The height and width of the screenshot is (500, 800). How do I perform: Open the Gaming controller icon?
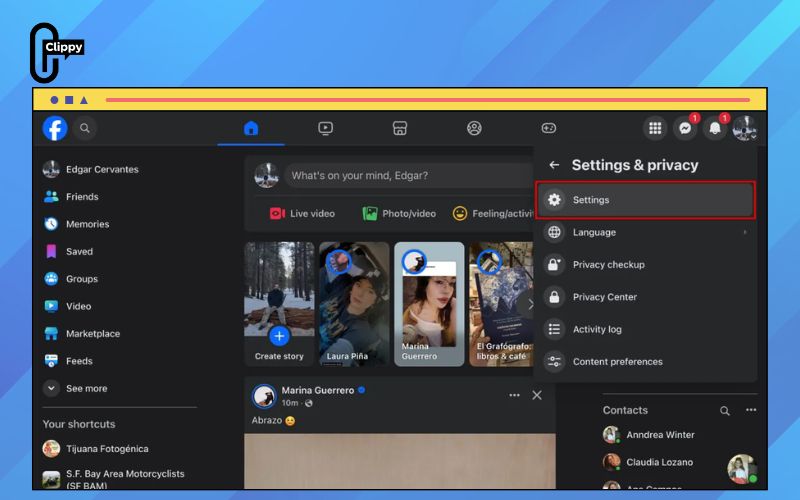click(x=549, y=128)
